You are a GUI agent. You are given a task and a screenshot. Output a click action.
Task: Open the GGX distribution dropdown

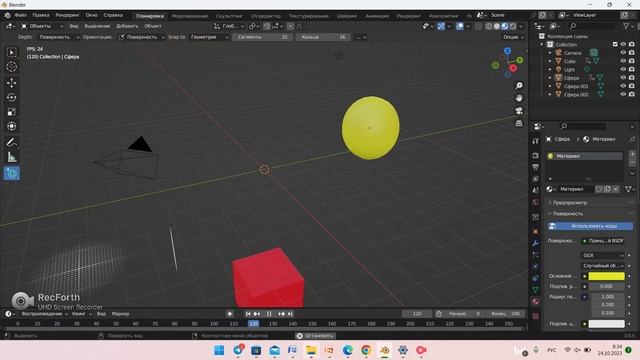tap(603, 256)
